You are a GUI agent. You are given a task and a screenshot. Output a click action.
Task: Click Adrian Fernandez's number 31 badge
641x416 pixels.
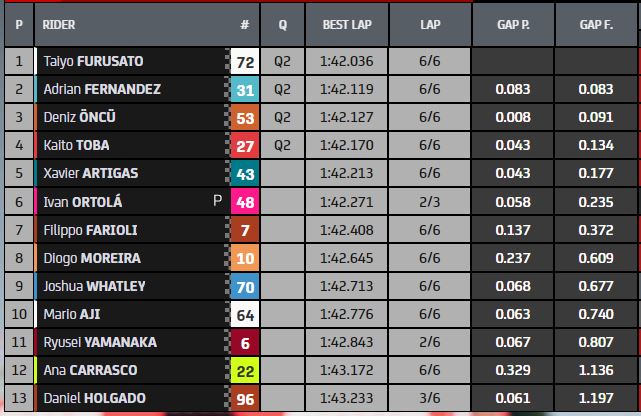245,89
